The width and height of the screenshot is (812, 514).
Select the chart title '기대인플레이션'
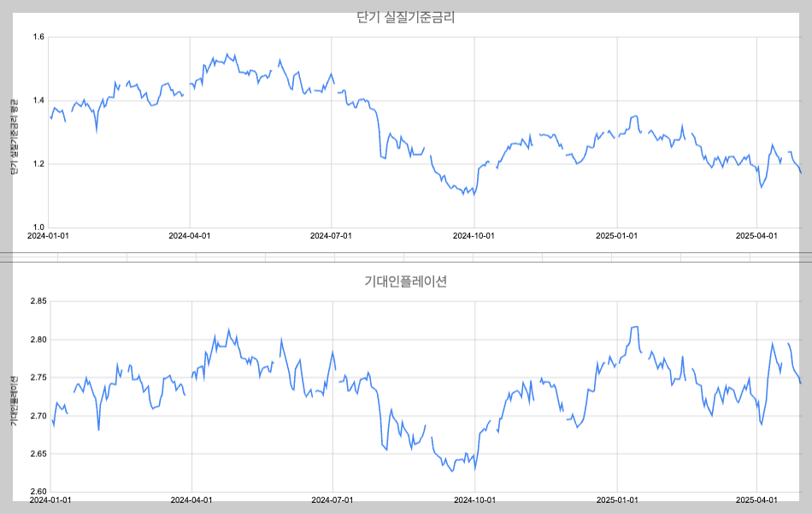point(405,281)
